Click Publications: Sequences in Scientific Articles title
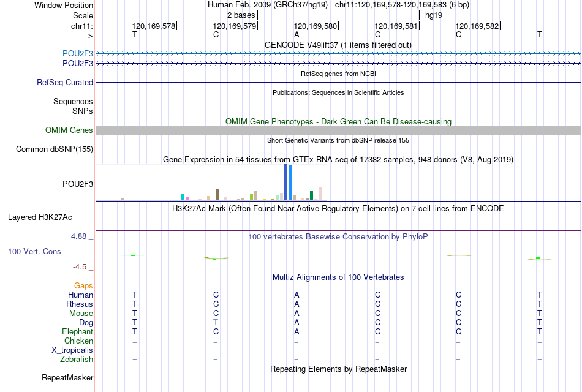This screenshot has height=392, width=582. tap(338, 92)
